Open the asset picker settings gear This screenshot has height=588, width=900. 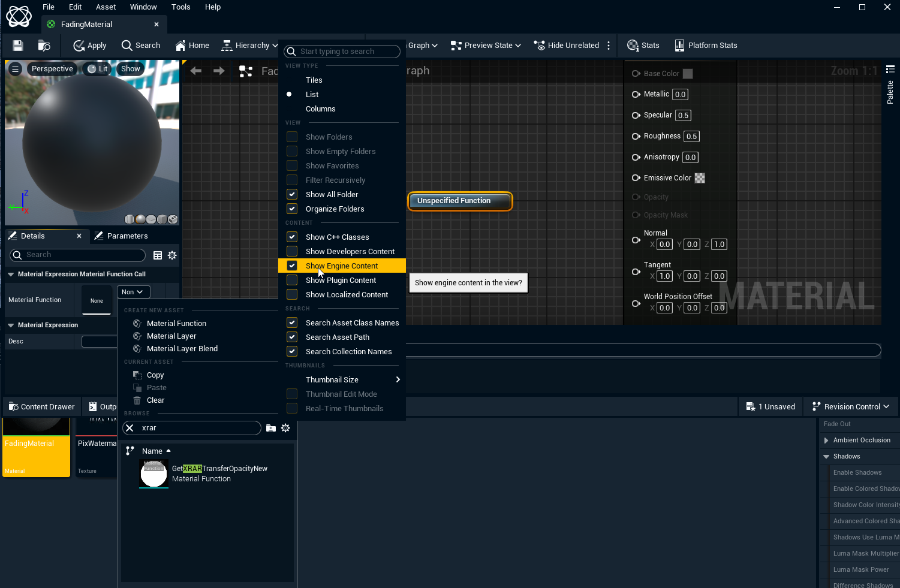(x=285, y=428)
